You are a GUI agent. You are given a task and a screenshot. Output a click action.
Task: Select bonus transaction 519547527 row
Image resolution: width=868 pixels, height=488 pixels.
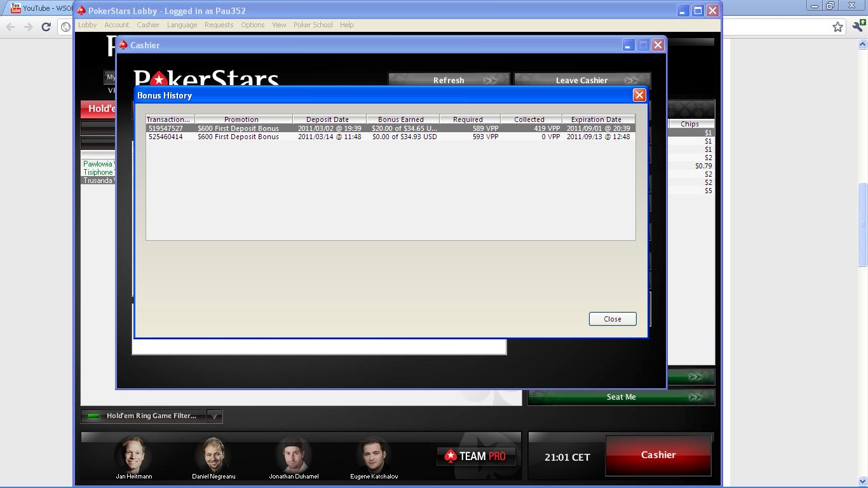click(x=390, y=128)
